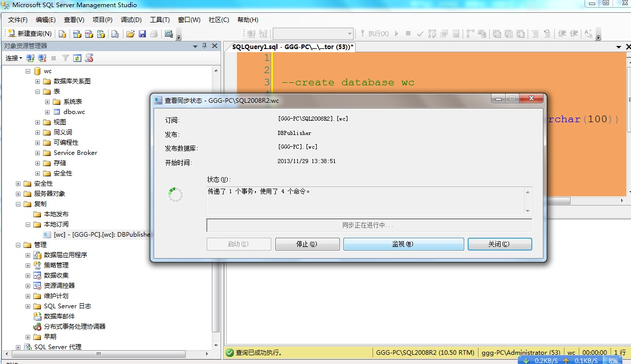The width and height of the screenshot is (631, 364).
Task: Open an Analysis Services DMX query
Action: 89,34
